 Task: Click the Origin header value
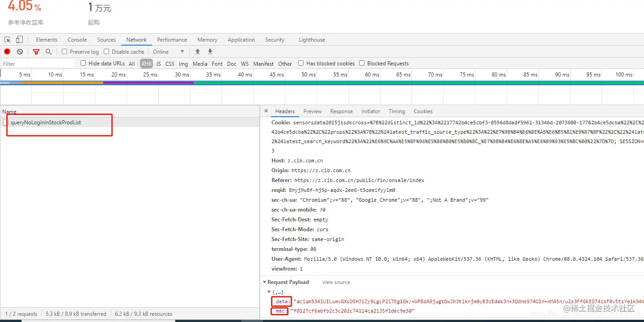pyautogui.click(x=321, y=170)
